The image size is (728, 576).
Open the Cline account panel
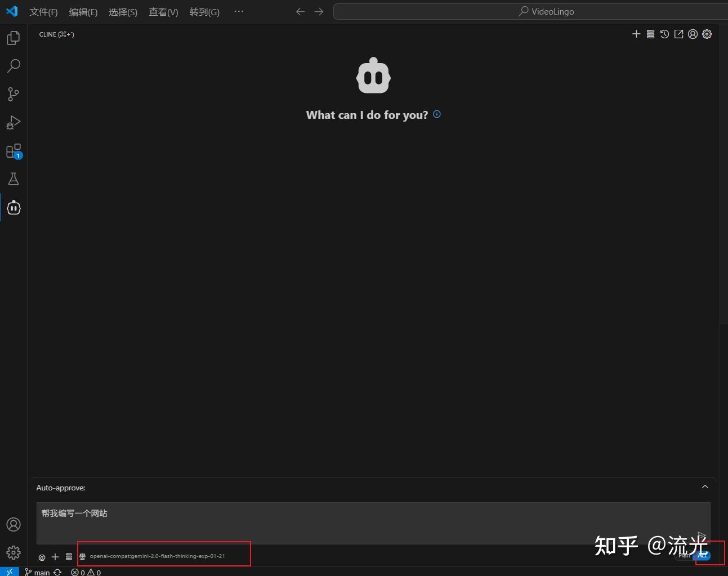point(693,34)
